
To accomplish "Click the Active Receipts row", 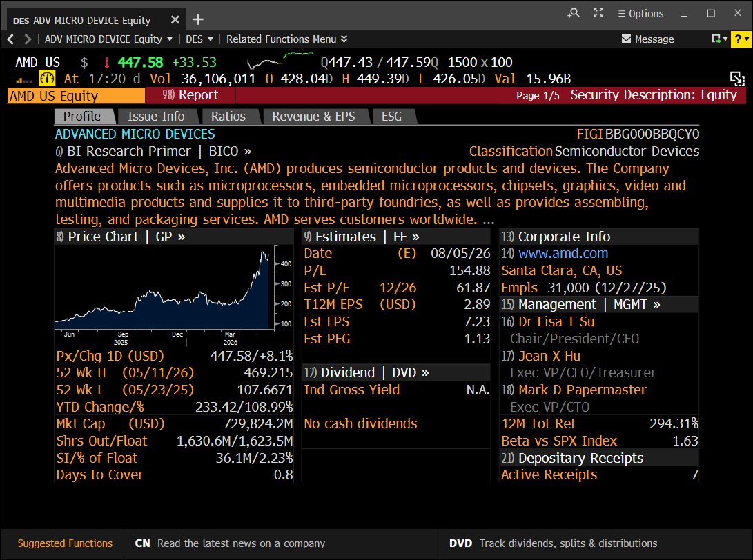I will (599, 475).
